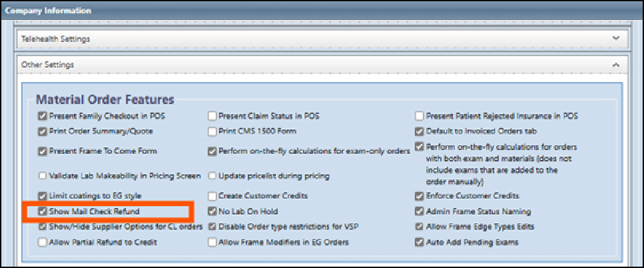The height and width of the screenshot is (268, 644).
Task: Uncheck Show Mail Check Refund option
Action: click(43, 212)
